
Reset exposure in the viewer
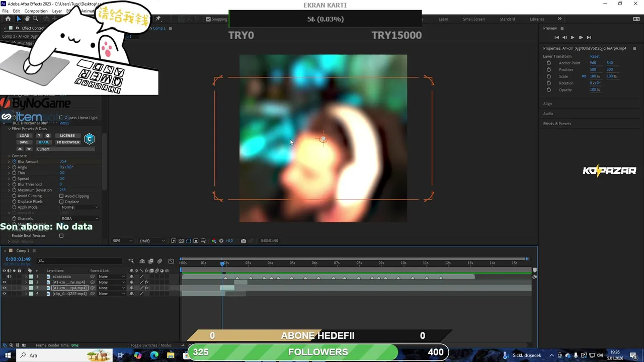[x=221, y=241]
